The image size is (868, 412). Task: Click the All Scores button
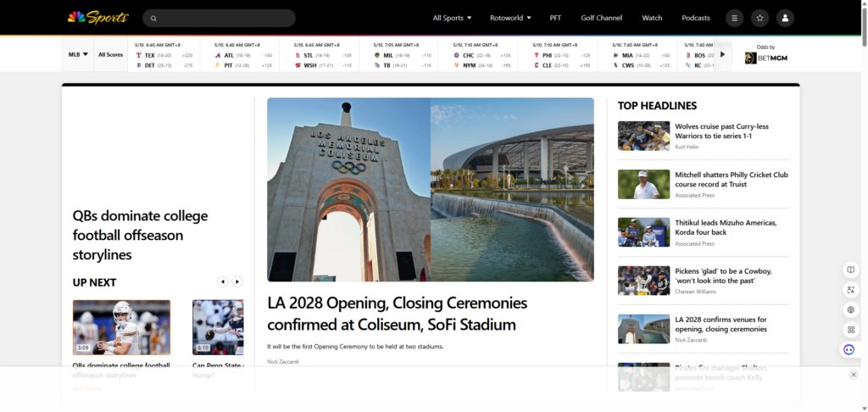(111, 54)
